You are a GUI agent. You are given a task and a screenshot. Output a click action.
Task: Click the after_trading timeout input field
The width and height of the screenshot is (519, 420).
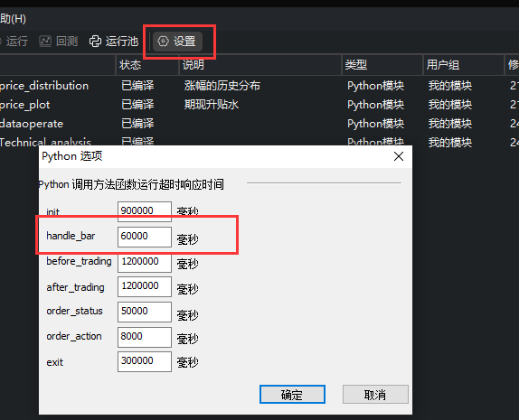tap(145, 286)
